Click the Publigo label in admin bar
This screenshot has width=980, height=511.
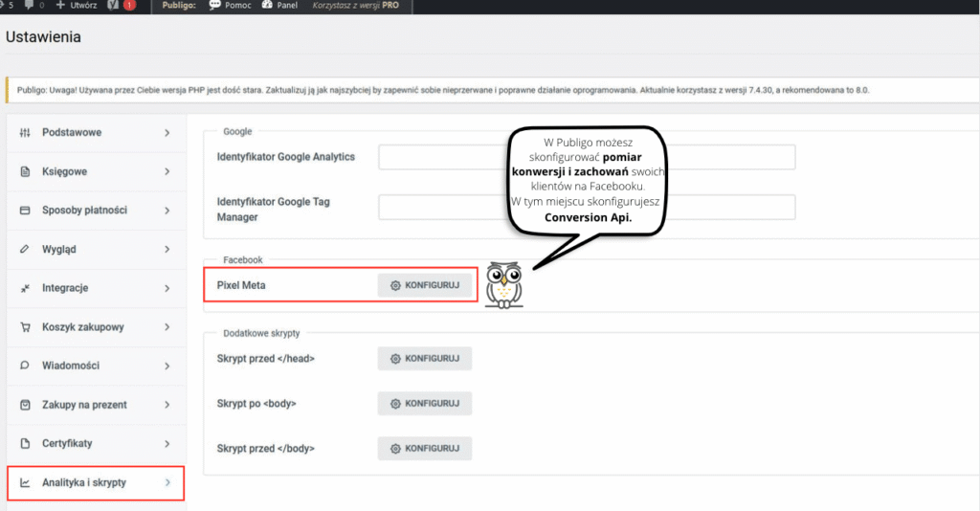pyautogui.click(x=179, y=5)
